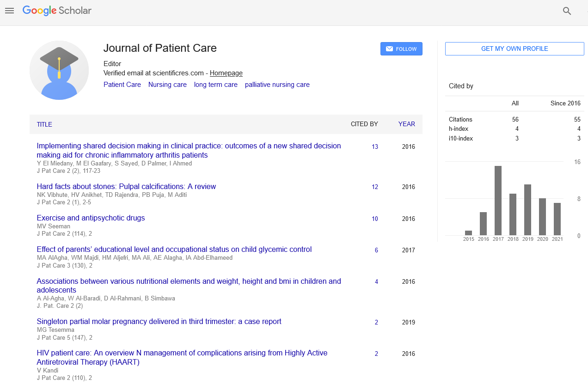Open Hard facts about stones article
The height and width of the screenshot is (385, 588).
coord(126,186)
